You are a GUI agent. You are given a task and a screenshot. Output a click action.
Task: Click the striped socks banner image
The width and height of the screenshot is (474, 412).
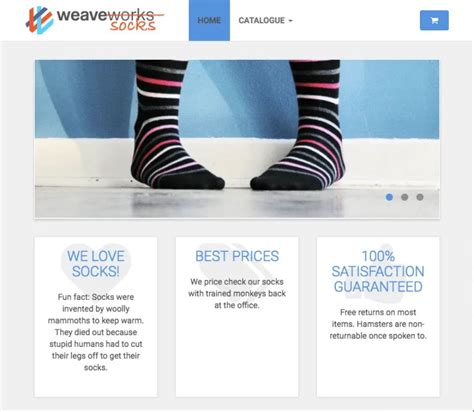tap(237, 139)
